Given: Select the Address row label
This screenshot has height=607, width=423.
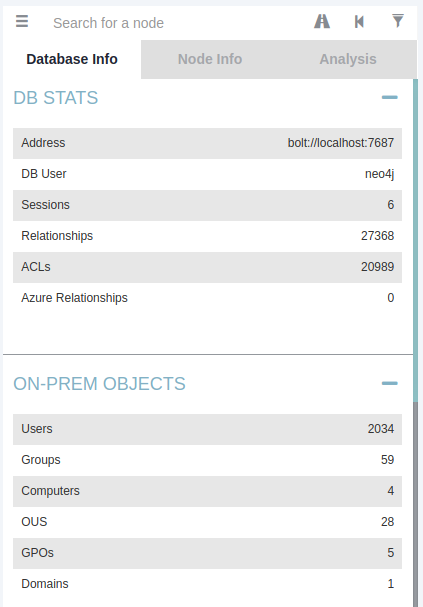Looking at the screenshot, I should [43, 143].
